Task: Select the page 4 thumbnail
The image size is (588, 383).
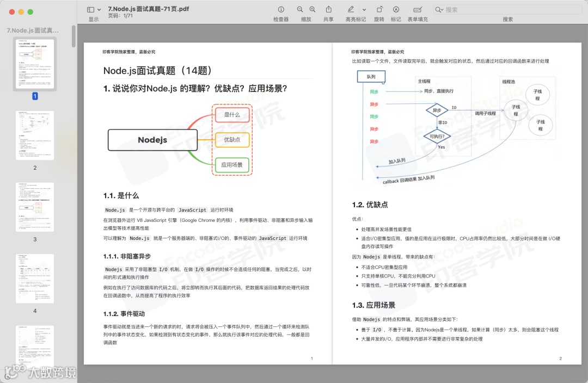Action: pos(35,279)
